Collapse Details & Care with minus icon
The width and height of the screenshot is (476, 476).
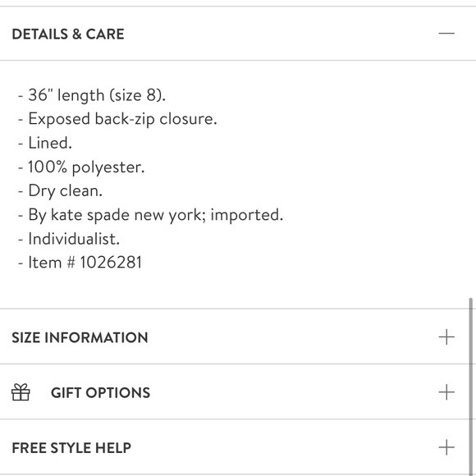coord(446,34)
